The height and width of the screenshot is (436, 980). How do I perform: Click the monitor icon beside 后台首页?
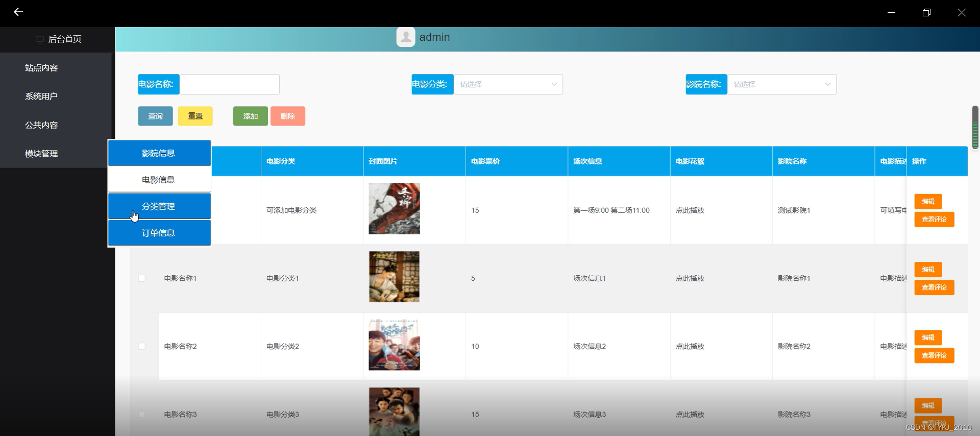(x=39, y=39)
